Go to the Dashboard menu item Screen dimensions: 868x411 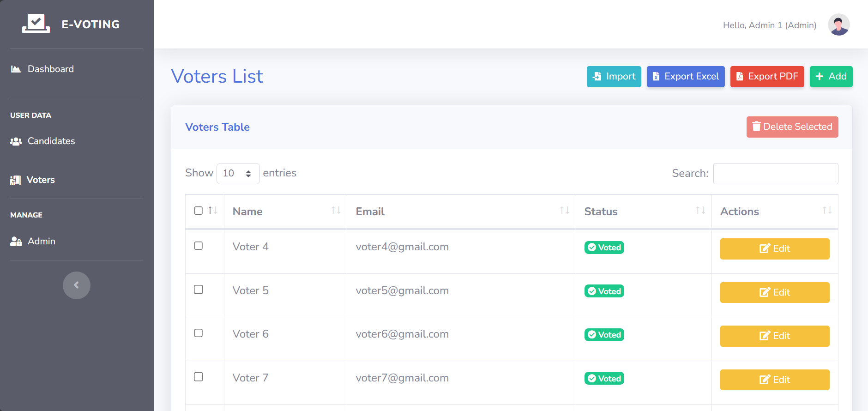[51, 69]
